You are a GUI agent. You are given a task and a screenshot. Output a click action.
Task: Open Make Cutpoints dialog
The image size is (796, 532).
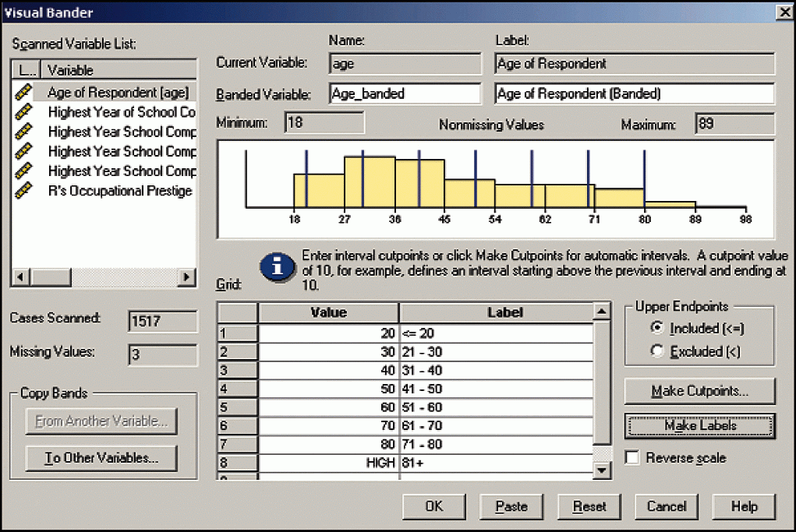[x=699, y=391]
